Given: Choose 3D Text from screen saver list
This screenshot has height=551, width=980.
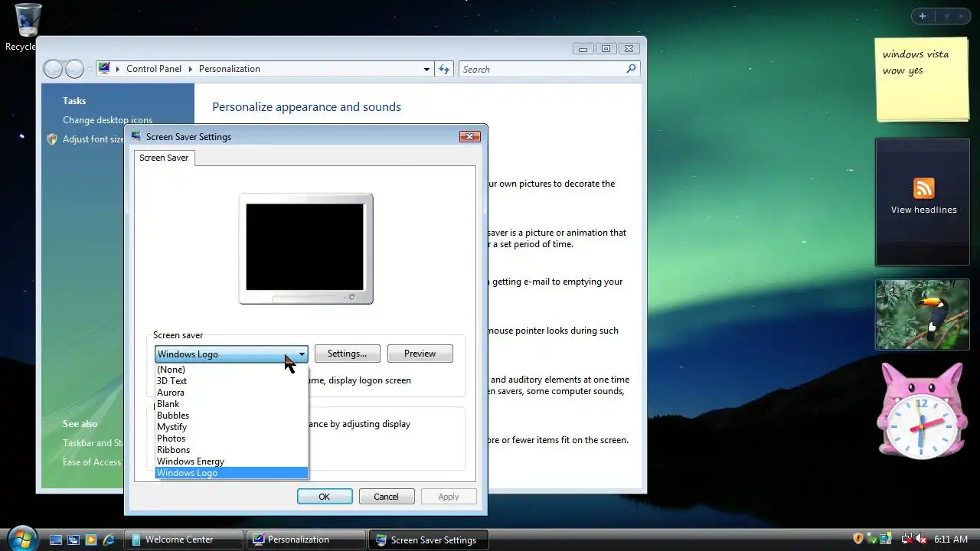Looking at the screenshot, I should [231, 380].
